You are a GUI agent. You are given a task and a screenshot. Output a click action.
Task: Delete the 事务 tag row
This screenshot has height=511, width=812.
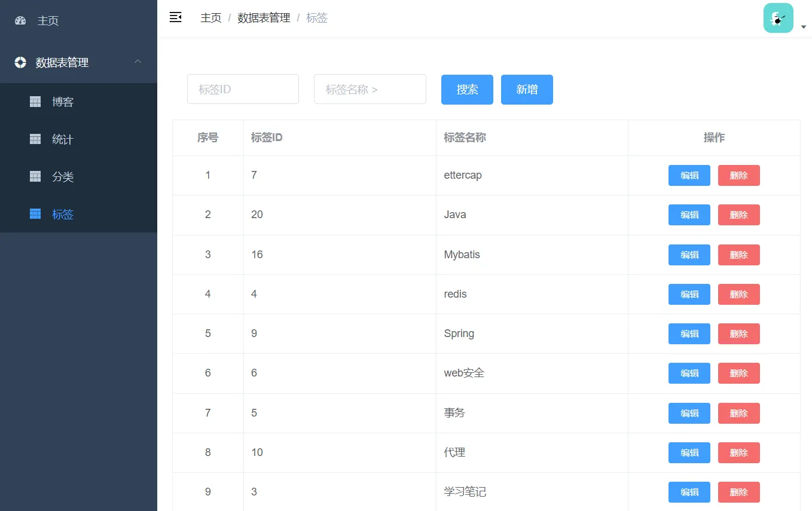[739, 413]
